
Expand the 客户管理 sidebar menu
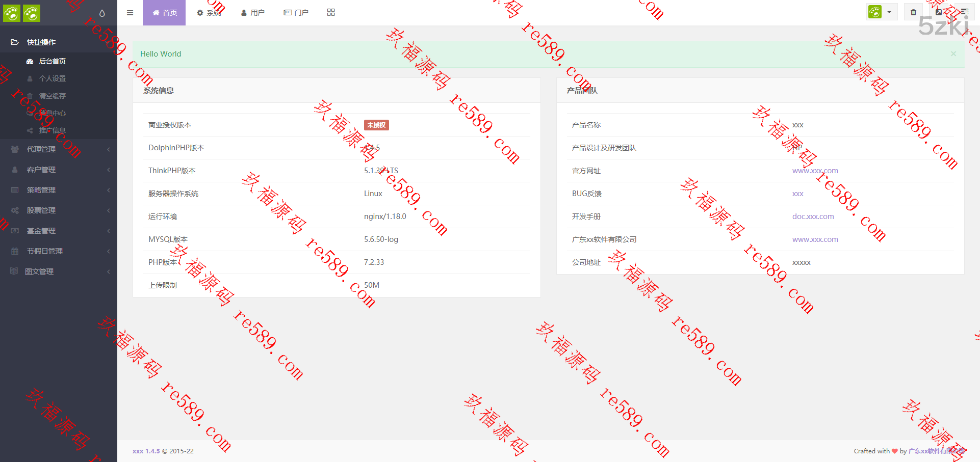point(59,170)
